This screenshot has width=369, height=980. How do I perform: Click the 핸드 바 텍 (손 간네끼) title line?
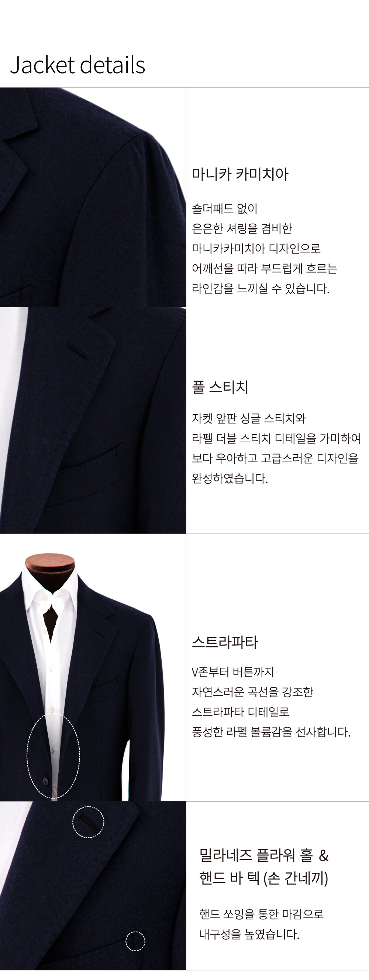(x=264, y=878)
